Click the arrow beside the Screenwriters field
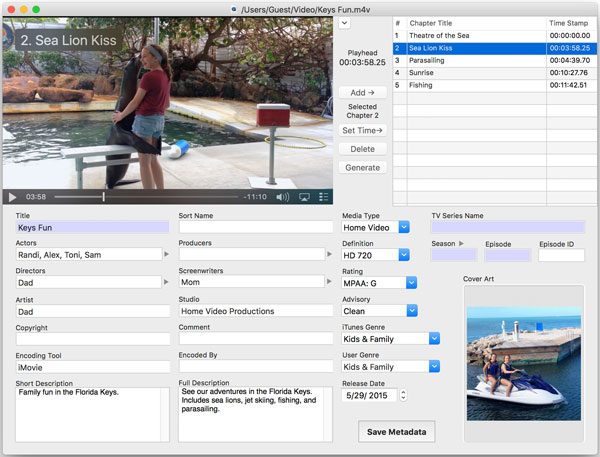600x457 pixels. coord(330,283)
